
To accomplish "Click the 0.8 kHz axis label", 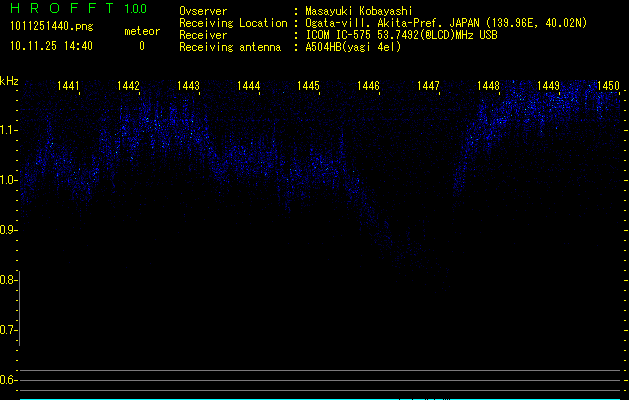I will 8,280.
